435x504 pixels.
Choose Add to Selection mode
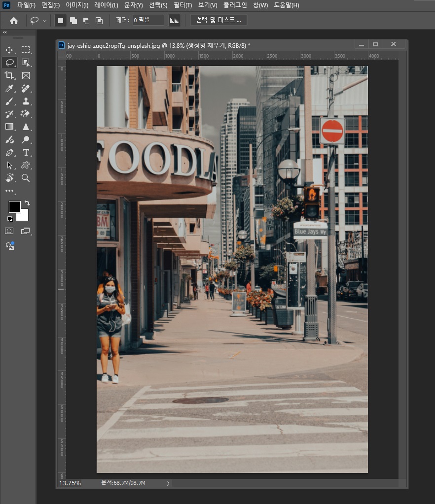(73, 21)
